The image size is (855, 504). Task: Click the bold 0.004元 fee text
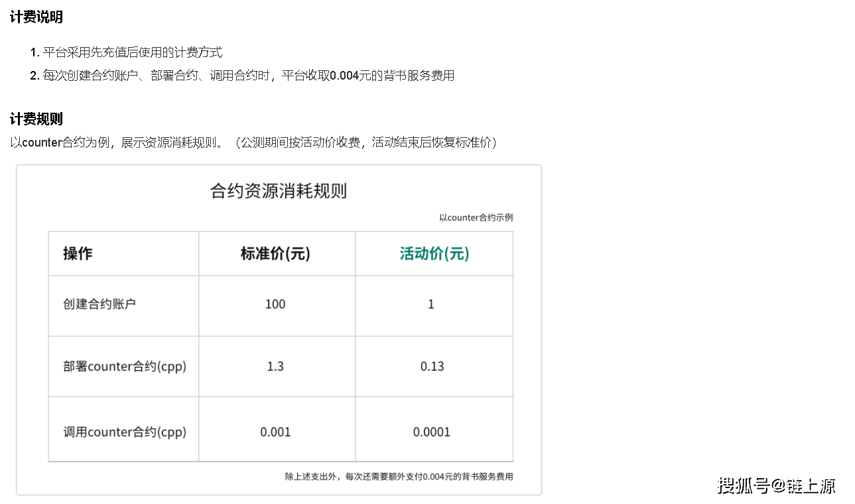pyautogui.click(x=350, y=76)
